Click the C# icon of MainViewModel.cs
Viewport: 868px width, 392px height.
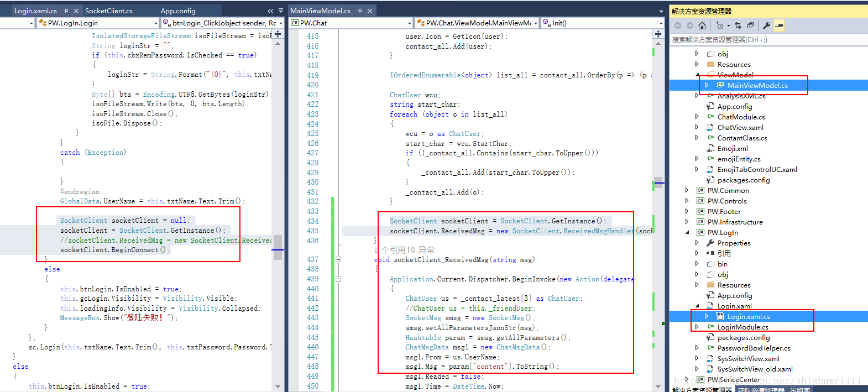coord(721,85)
